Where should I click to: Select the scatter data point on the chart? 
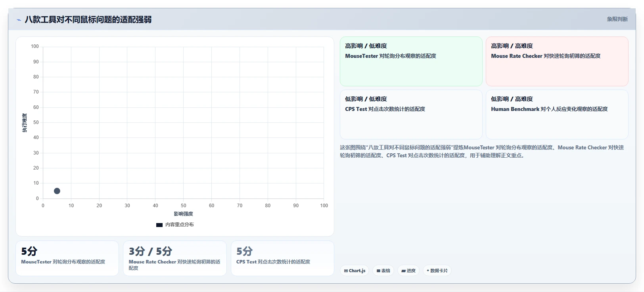point(57,191)
